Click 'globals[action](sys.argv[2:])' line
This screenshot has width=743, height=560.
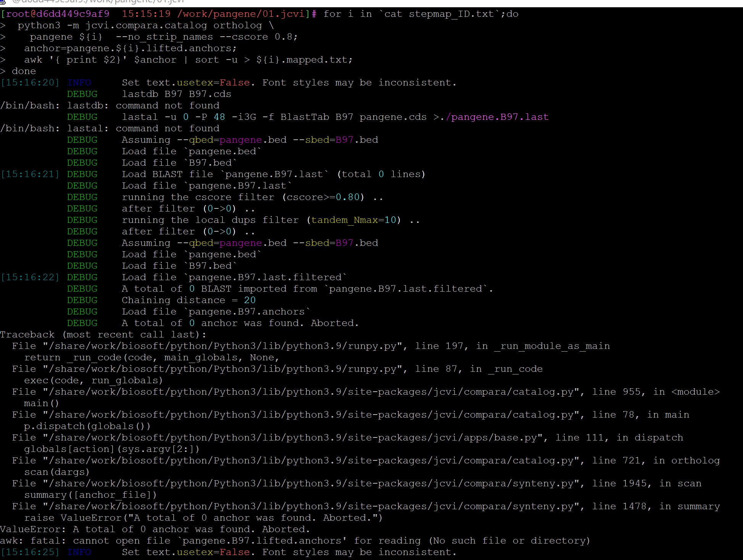tap(112, 449)
